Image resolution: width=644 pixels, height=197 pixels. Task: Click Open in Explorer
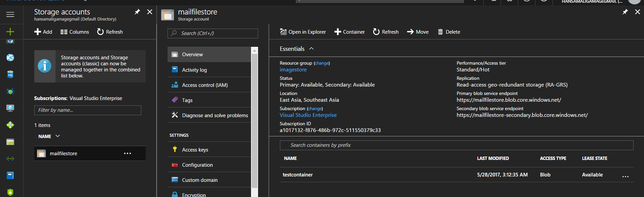click(x=303, y=32)
